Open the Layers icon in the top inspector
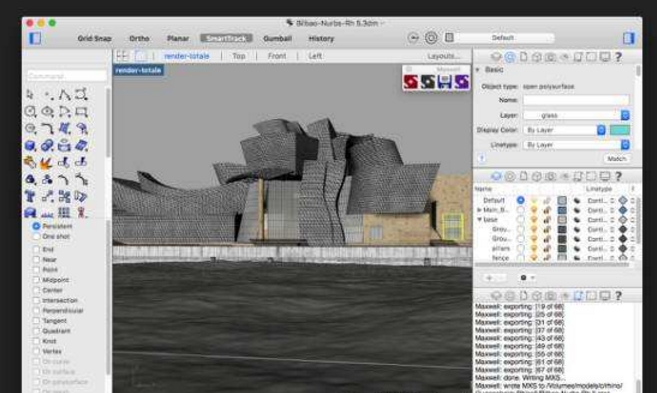This screenshot has height=393, width=657. [496, 57]
